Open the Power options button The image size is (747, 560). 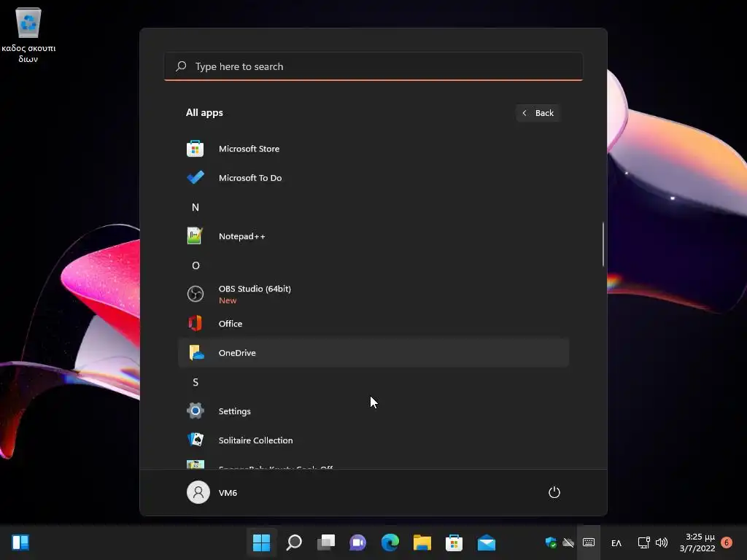click(x=554, y=492)
